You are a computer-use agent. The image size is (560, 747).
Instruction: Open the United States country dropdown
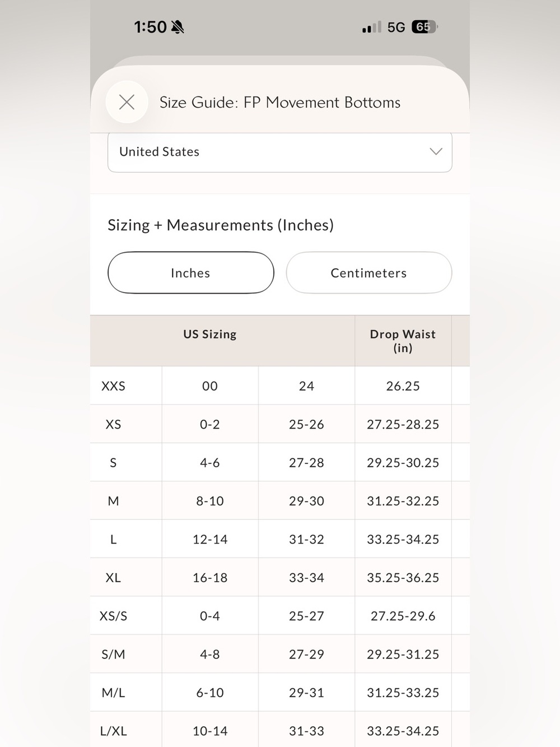[x=280, y=152]
